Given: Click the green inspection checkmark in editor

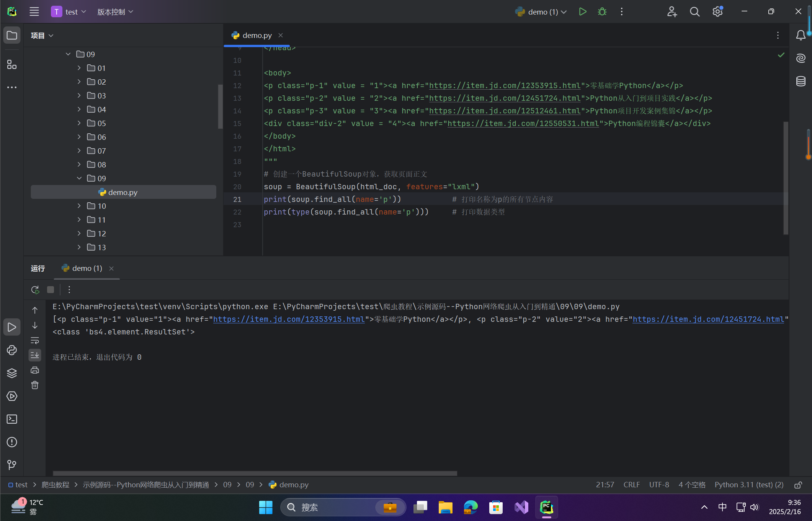Looking at the screenshot, I should 781,55.
